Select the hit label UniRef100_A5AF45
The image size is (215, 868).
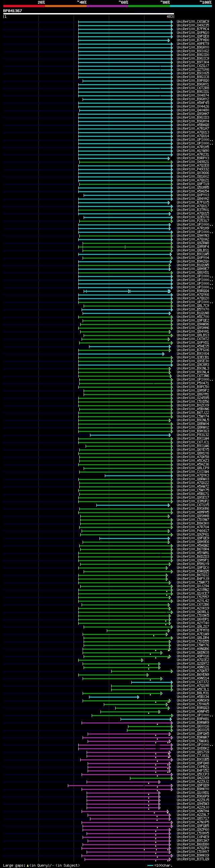[x=193, y=103]
